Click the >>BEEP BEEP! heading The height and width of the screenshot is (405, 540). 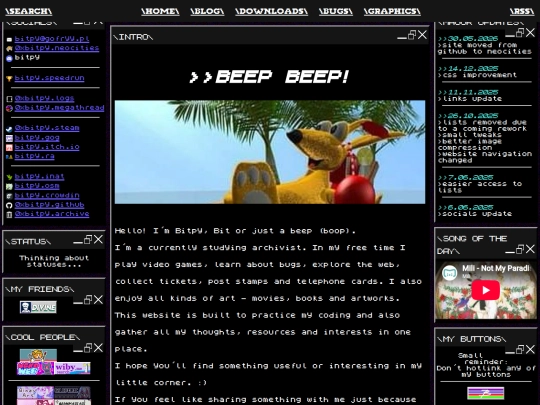click(x=269, y=77)
